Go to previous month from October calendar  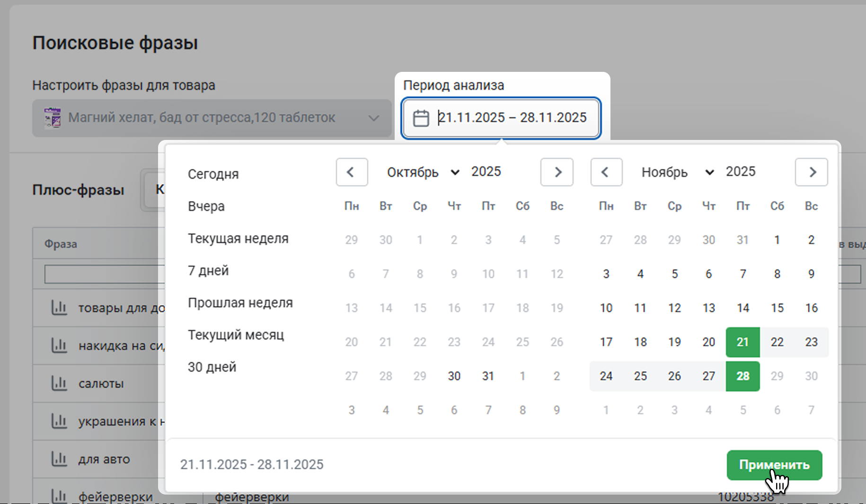352,172
